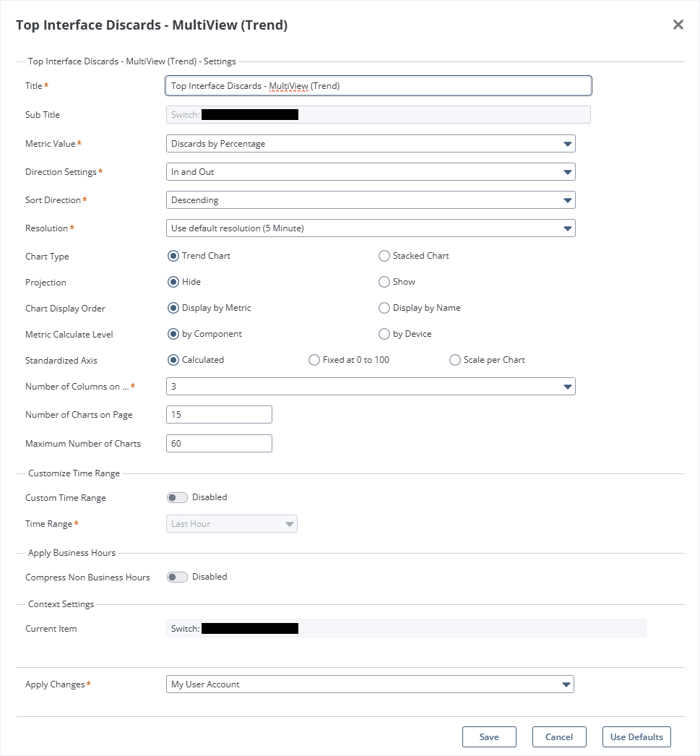Open the Apply Changes dropdown
Image resolution: width=700 pixels, height=756 pixels.
pyautogui.click(x=370, y=684)
